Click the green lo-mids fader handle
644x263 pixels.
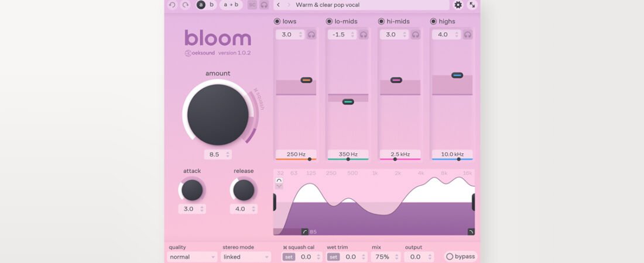(x=348, y=102)
